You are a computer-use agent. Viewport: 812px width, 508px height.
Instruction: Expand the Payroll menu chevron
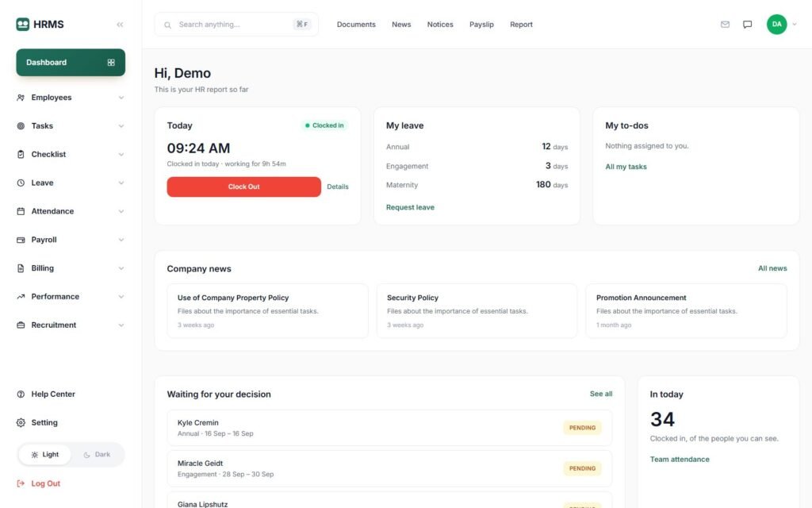point(121,240)
